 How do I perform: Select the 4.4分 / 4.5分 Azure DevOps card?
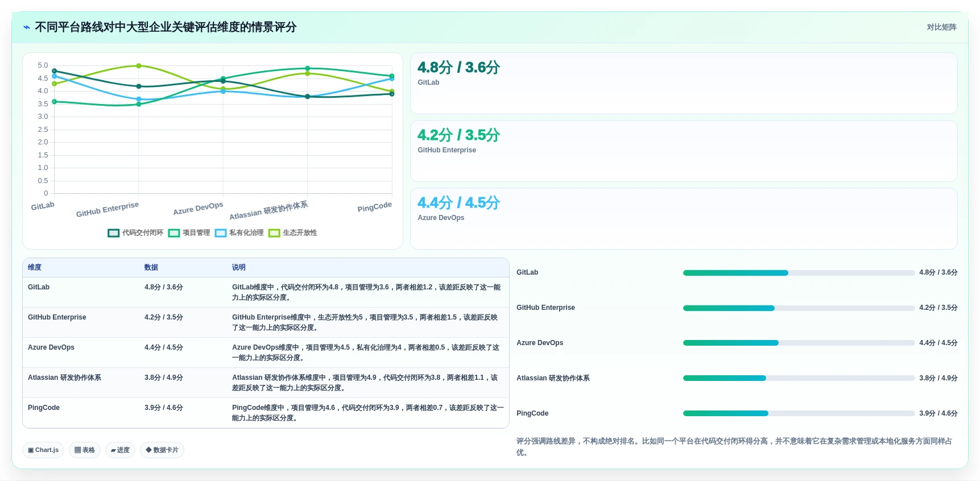[684, 219]
